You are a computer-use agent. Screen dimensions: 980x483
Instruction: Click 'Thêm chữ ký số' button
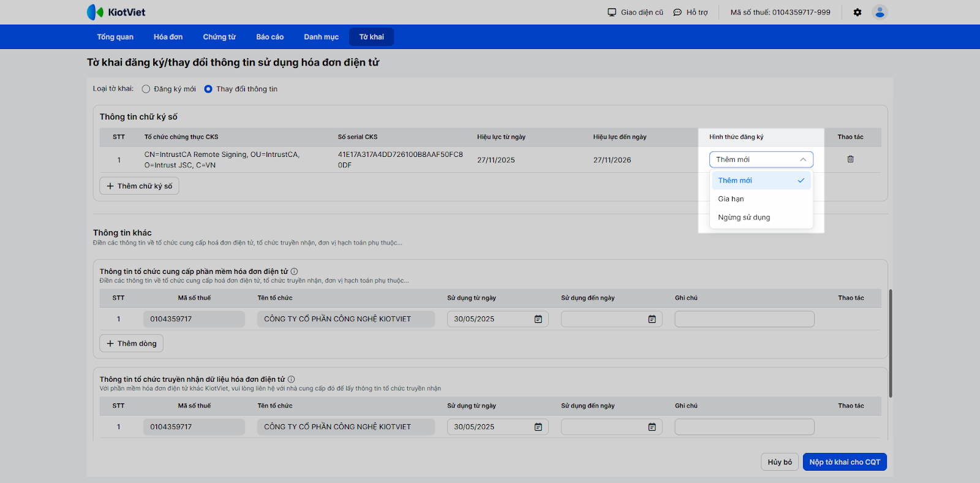coord(139,186)
